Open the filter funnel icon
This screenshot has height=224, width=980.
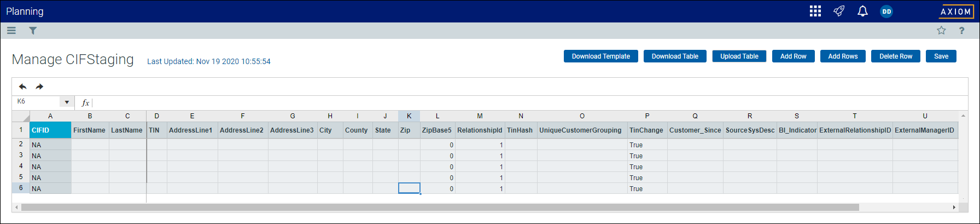point(33,31)
